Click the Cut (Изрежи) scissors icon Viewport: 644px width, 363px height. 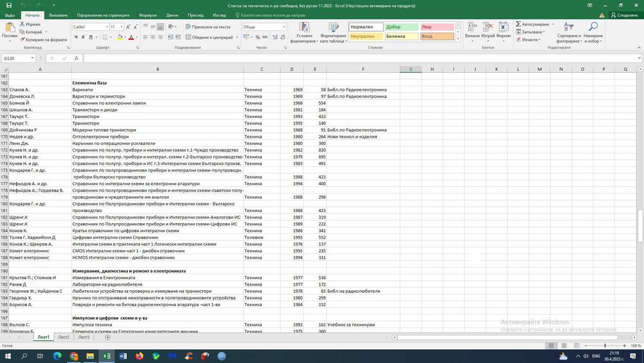pyautogui.click(x=22, y=25)
